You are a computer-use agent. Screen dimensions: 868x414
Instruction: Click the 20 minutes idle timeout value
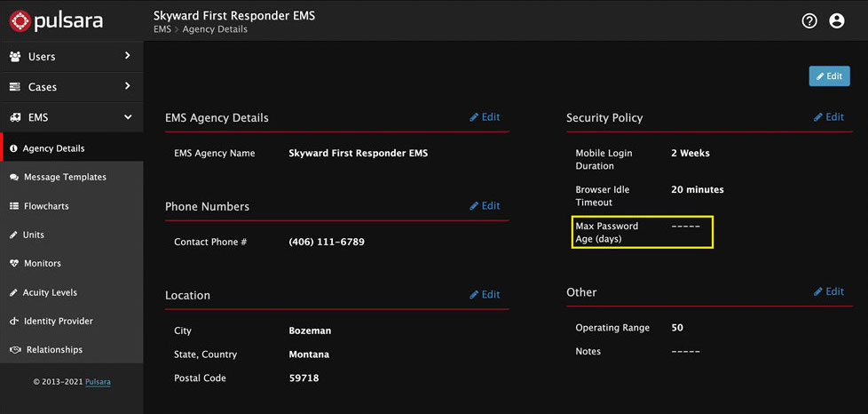pyautogui.click(x=698, y=189)
